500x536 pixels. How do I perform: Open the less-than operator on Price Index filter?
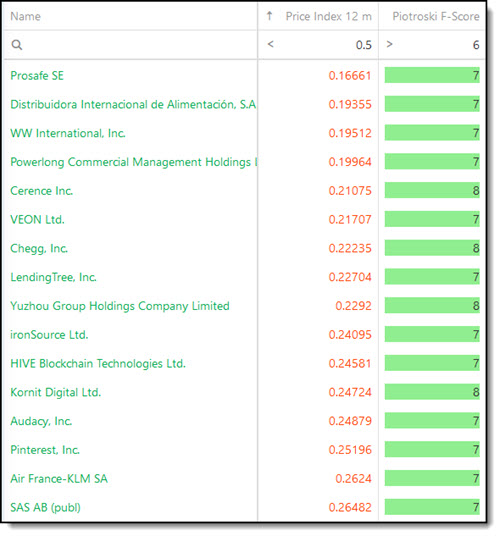(x=270, y=44)
